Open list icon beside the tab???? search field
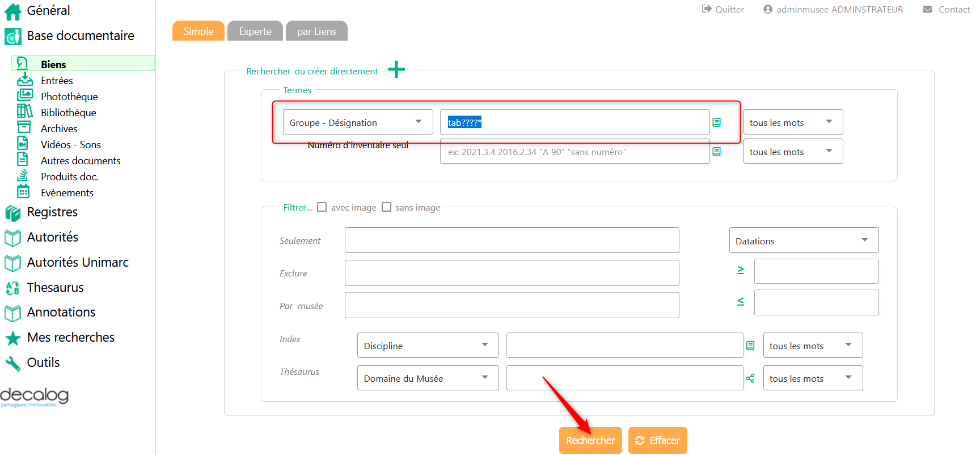The width and height of the screenshot is (976, 455). [717, 122]
